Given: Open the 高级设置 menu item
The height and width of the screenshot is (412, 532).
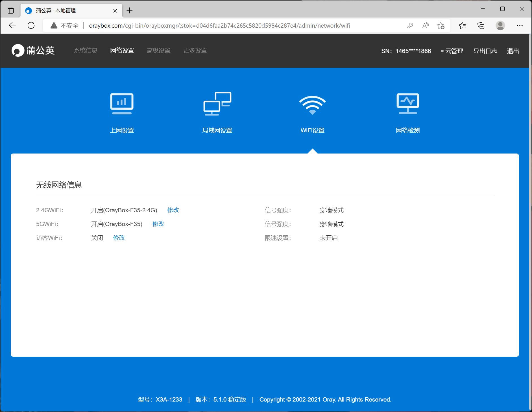Looking at the screenshot, I should (x=159, y=51).
